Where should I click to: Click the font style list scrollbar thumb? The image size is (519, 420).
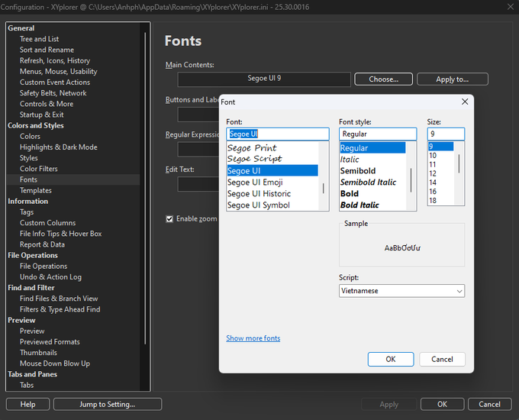tap(411, 180)
